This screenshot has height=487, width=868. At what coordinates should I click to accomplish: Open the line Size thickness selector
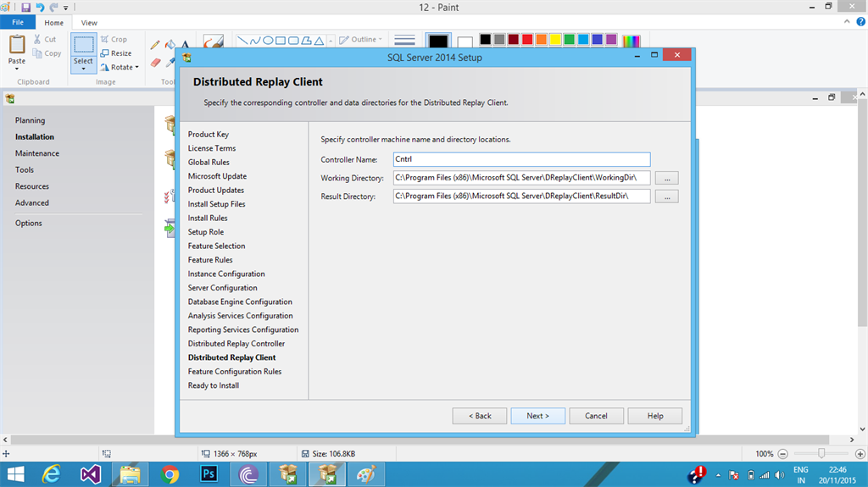pyautogui.click(x=404, y=41)
